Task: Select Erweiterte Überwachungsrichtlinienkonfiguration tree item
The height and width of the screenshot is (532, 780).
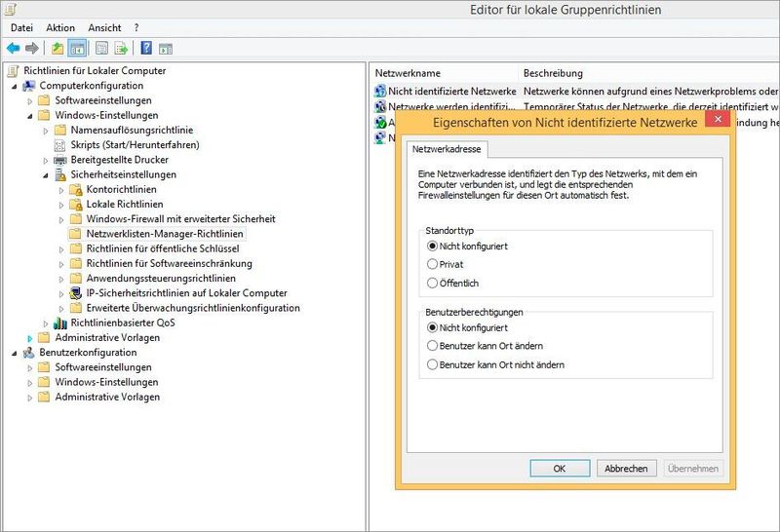Action: 193,308
